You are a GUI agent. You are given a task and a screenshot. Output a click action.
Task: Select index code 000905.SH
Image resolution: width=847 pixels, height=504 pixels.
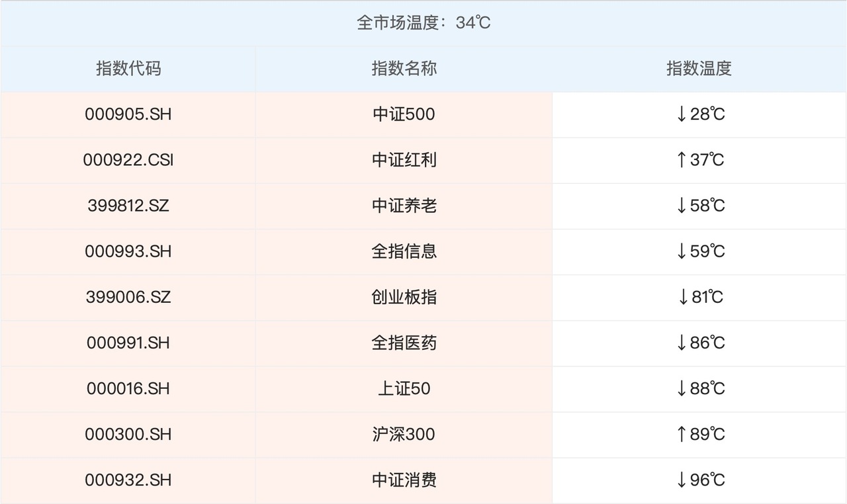point(128,114)
